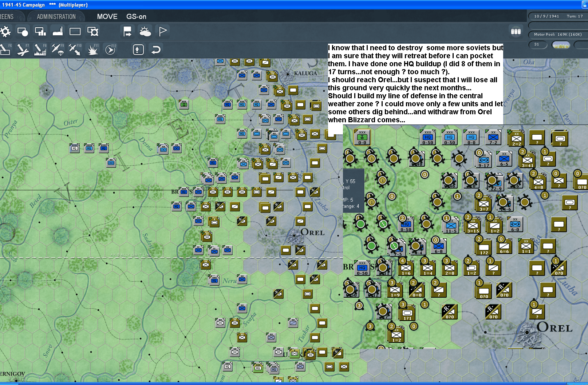Click the Motor Pool 169K (160K) readout
Image resolution: width=588 pixels, height=385 pixels.
[x=558, y=35]
